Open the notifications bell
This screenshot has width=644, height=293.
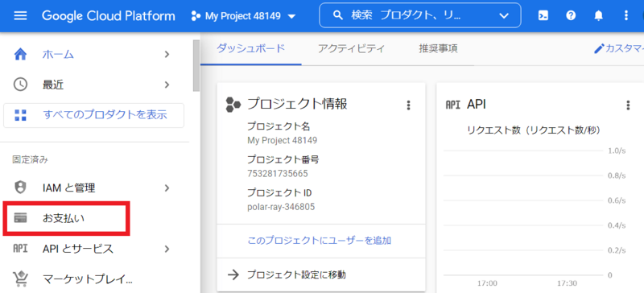point(598,15)
